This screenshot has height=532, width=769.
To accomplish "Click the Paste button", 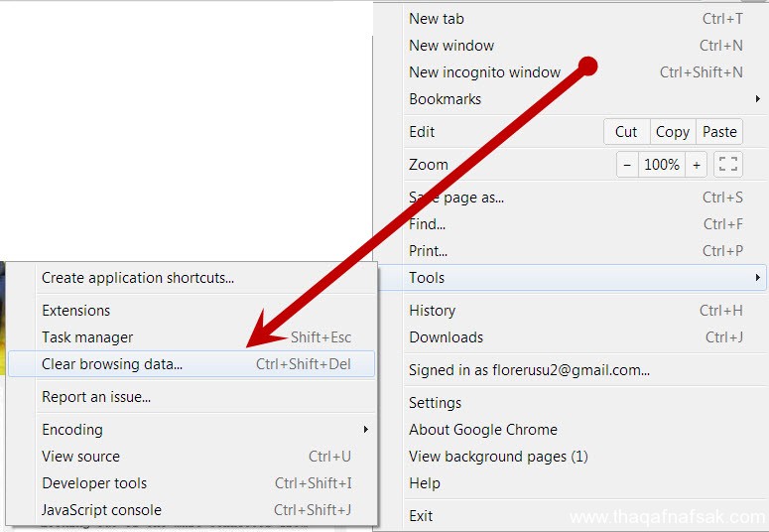I will coord(719,132).
